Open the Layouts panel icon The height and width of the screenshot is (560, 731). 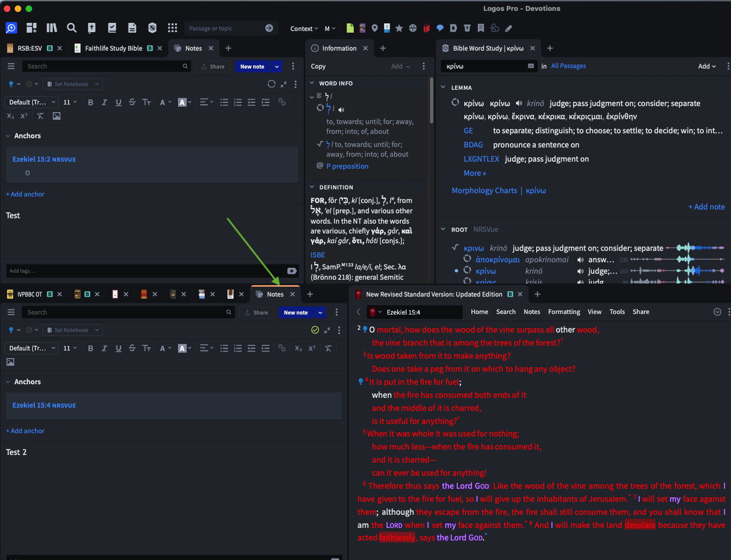tap(32, 28)
